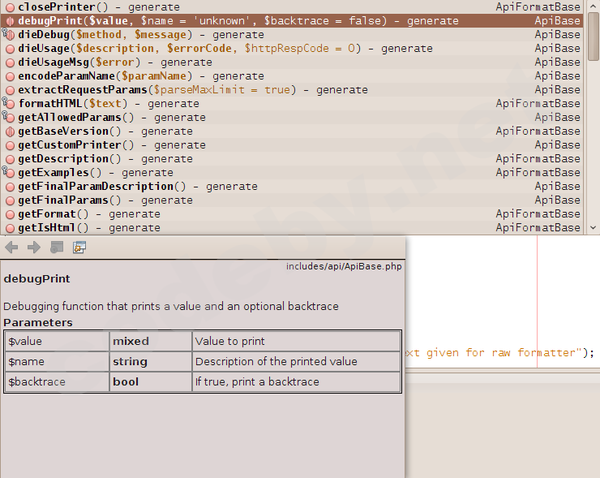Click the $backtrace parameter row in table
Viewport: 600px width, 478px height.
tap(200, 382)
